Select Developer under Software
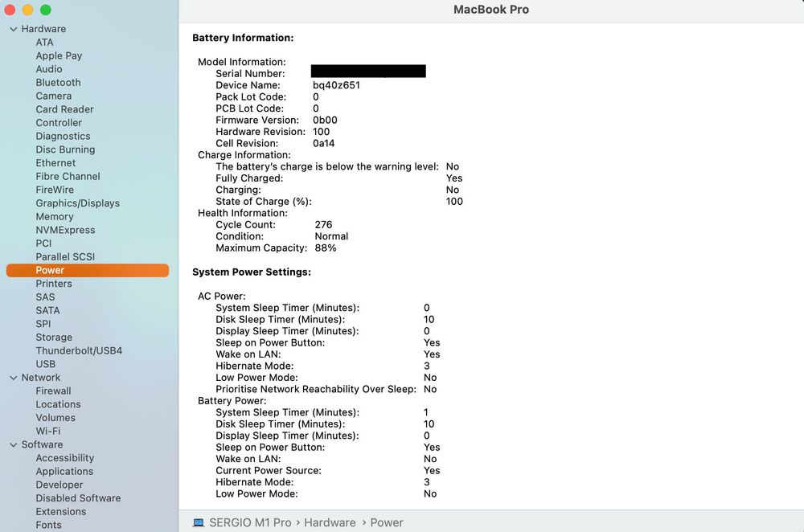 pyautogui.click(x=59, y=485)
